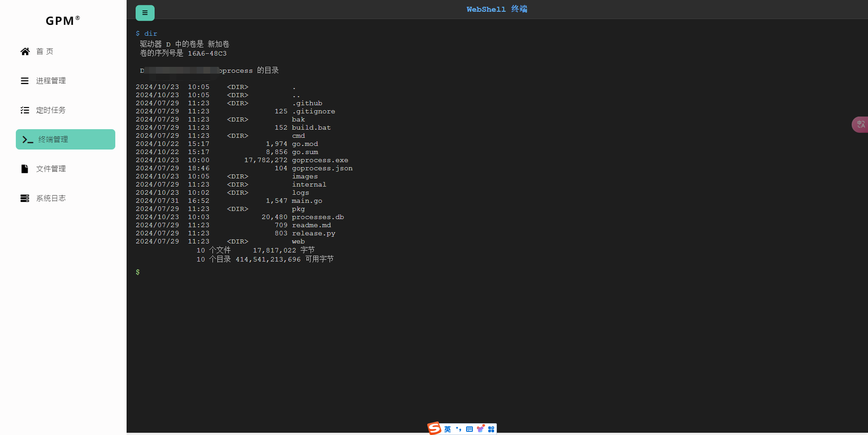Image resolution: width=868 pixels, height=435 pixels.
Task: Click the 'images' directory entry
Action: (305, 177)
